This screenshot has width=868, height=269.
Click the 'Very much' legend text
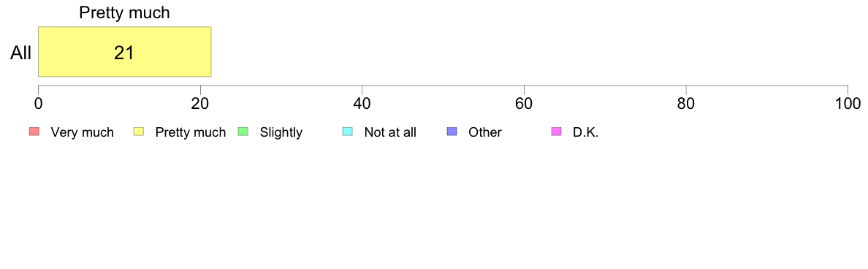(82, 132)
